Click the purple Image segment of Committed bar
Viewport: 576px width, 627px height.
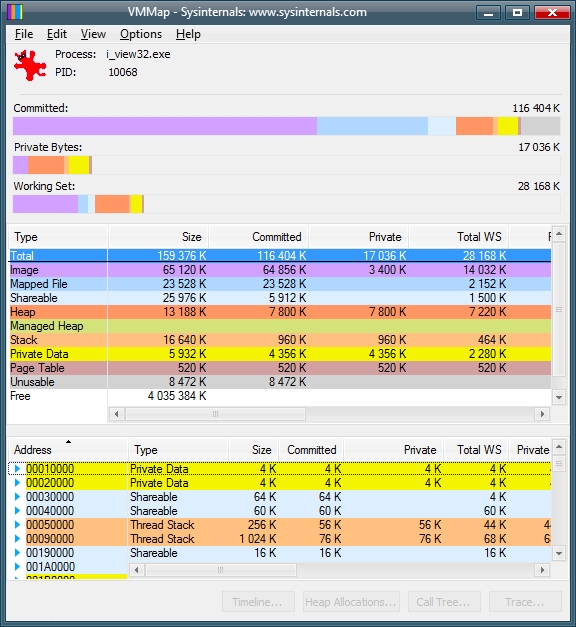[x=165, y=126]
